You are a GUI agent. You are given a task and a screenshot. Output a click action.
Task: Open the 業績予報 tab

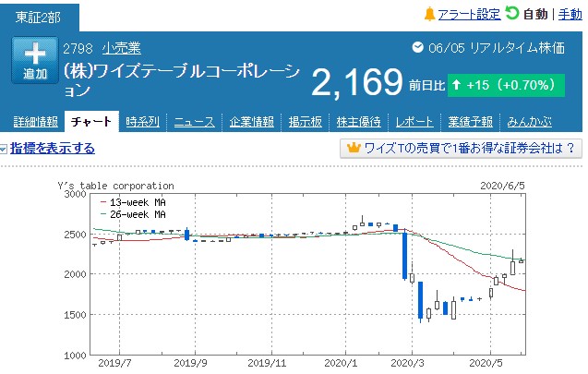click(470, 122)
